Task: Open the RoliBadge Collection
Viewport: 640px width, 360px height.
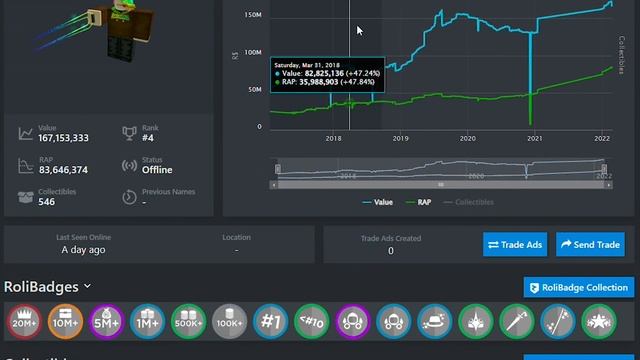Action: tap(579, 287)
